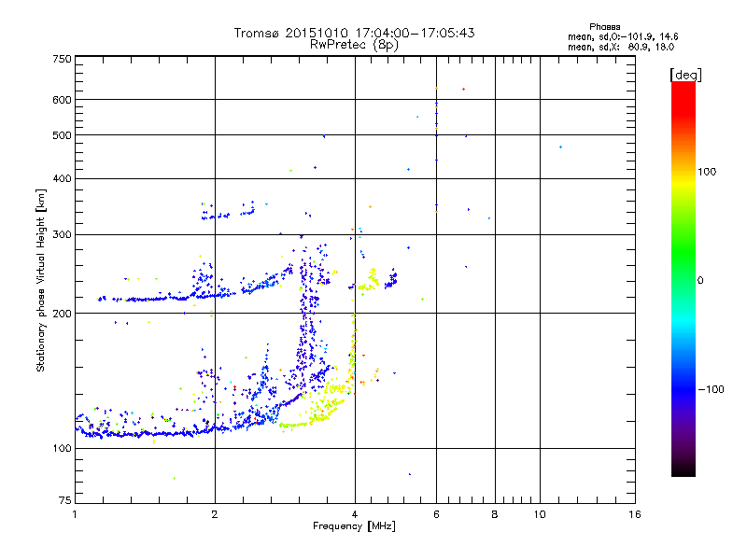Click the x-axis label '1'

75,514
